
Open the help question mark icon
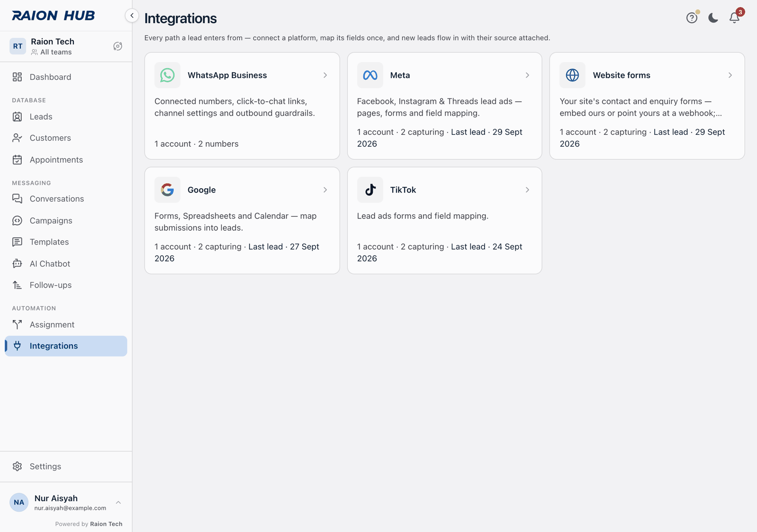click(692, 18)
